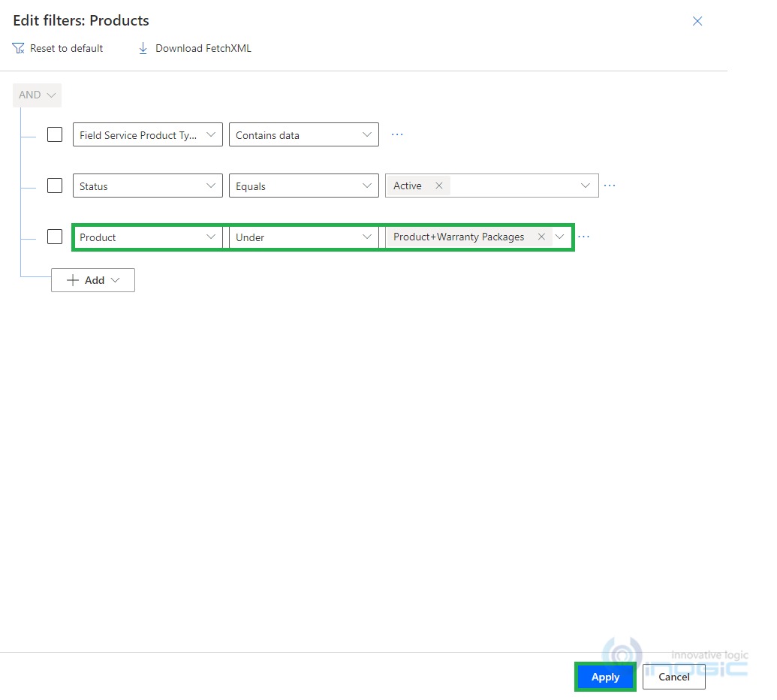Open the ellipsis menu on the Field Service Product Type row

click(396, 134)
